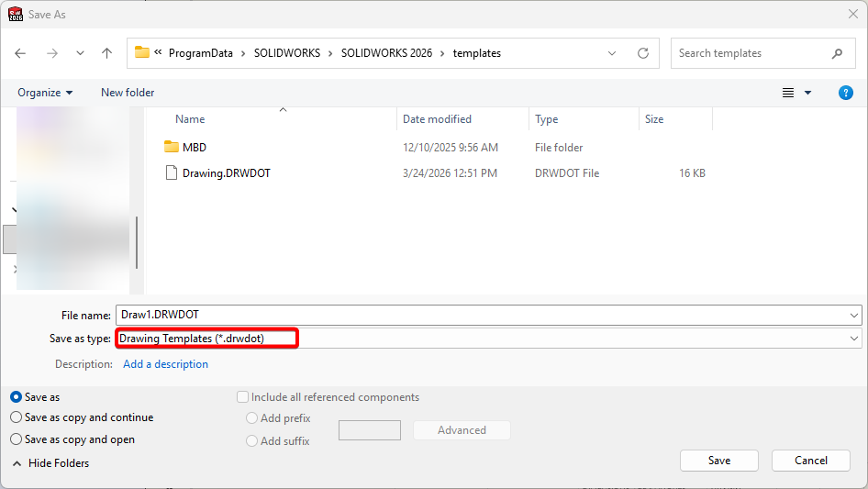Select the Add suffix radio button

click(x=252, y=440)
